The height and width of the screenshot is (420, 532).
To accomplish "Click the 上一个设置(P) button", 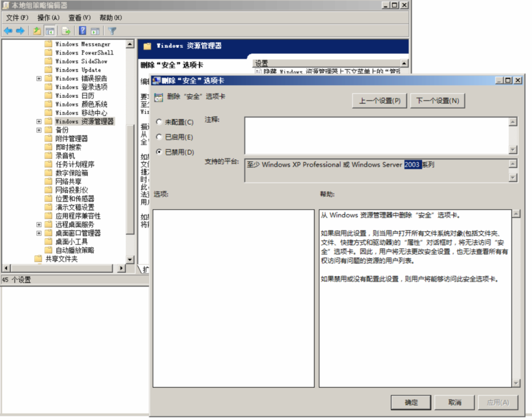I will (x=379, y=100).
